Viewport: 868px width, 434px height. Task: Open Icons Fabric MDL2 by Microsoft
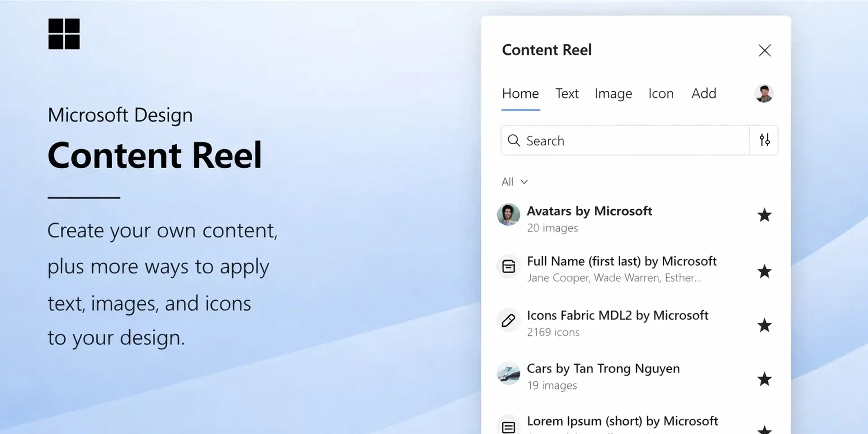tap(618, 315)
